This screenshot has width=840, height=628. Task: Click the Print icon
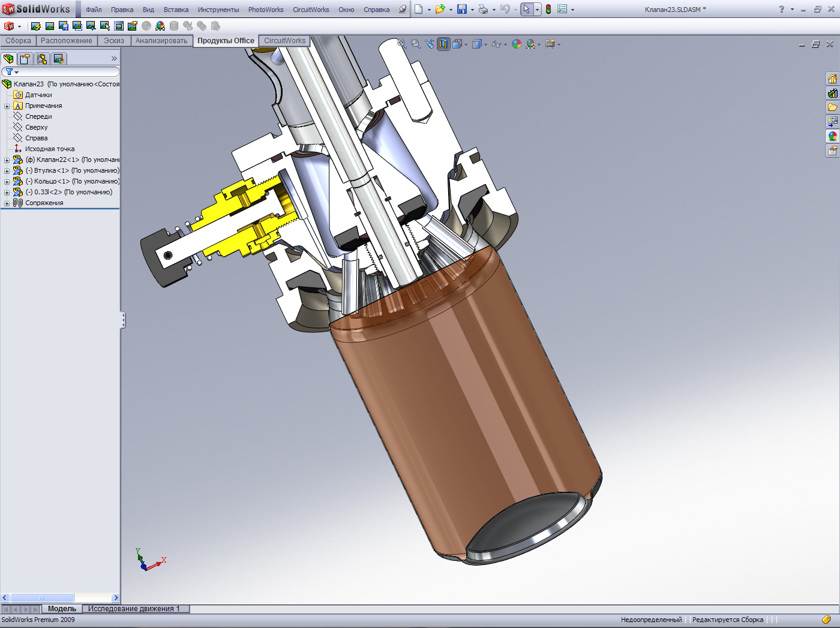pyautogui.click(x=483, y=9)
